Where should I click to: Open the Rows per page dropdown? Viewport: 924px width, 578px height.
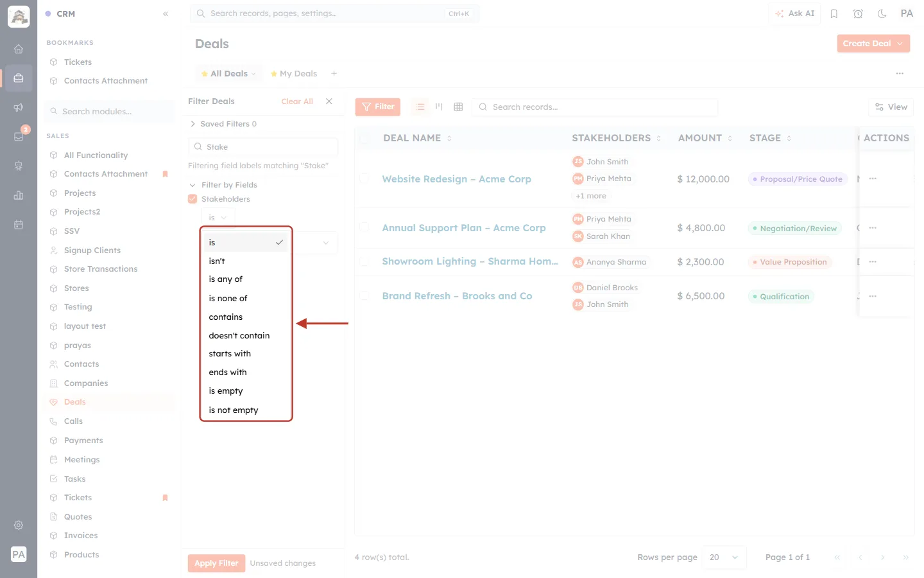coord(724,557)
